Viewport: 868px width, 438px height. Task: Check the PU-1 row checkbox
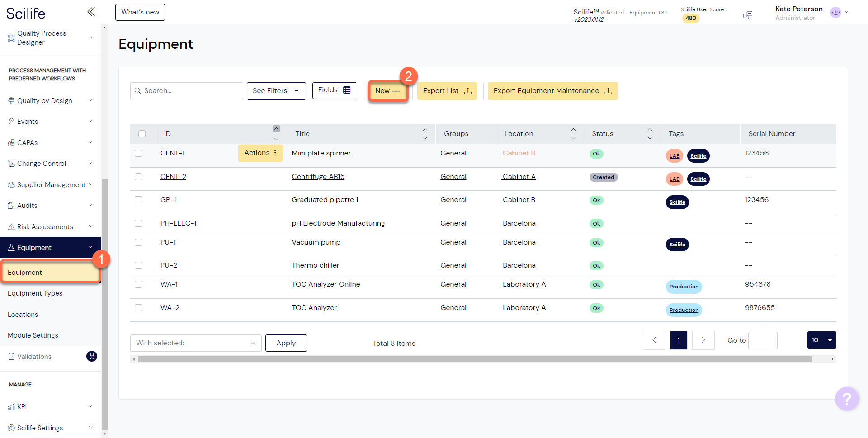pyautogui.click(x=138, y=242)
